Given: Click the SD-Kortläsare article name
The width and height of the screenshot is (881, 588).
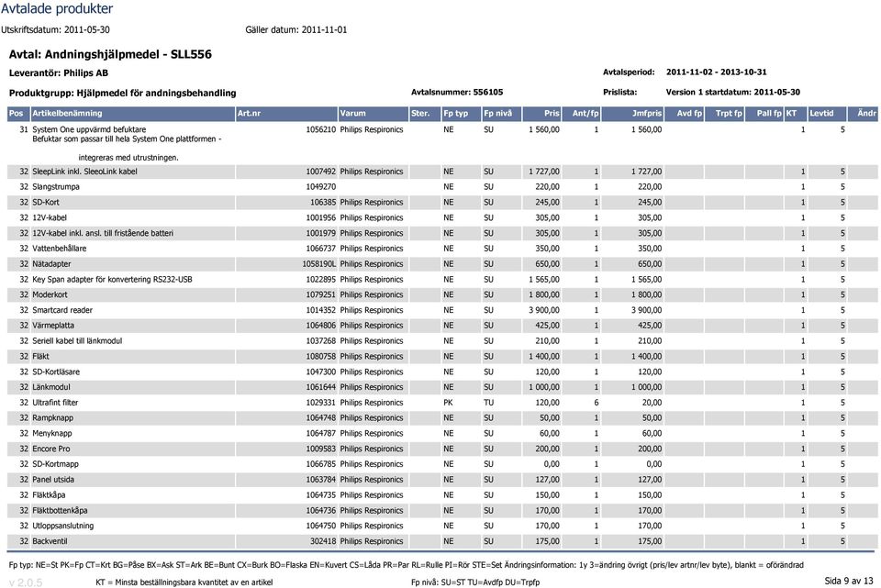Looking at the screenshot, I should 56,372.
